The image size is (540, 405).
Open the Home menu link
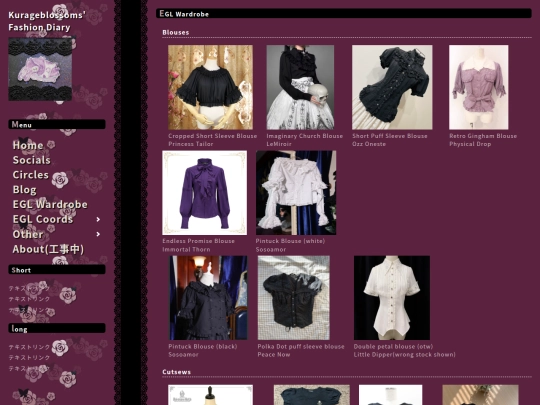pyautogui.click(x=28, y=145)
